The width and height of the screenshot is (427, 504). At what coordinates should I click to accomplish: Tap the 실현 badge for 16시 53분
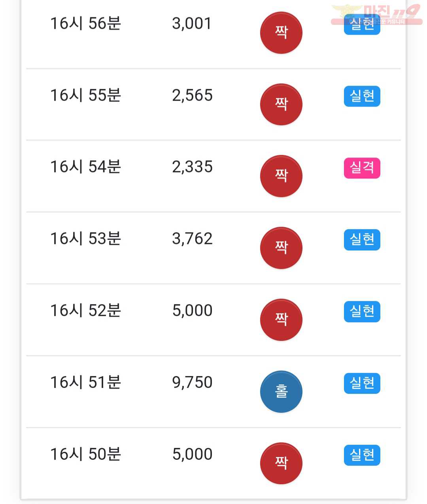362,239
